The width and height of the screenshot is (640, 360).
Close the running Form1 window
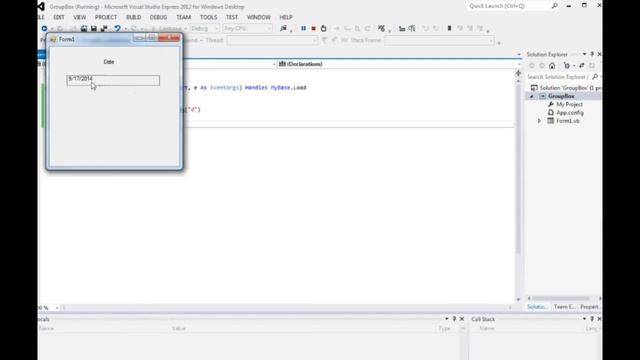tap(169, 38)
